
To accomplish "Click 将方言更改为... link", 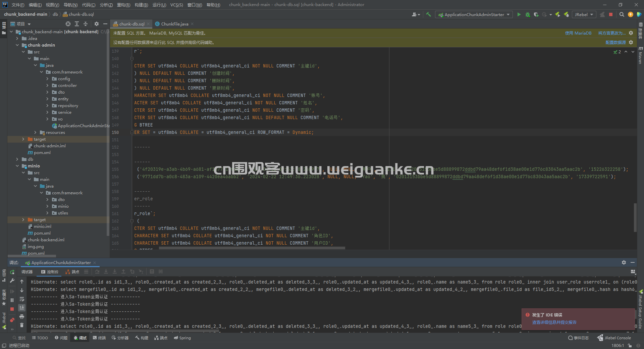I will coord(612,33).
